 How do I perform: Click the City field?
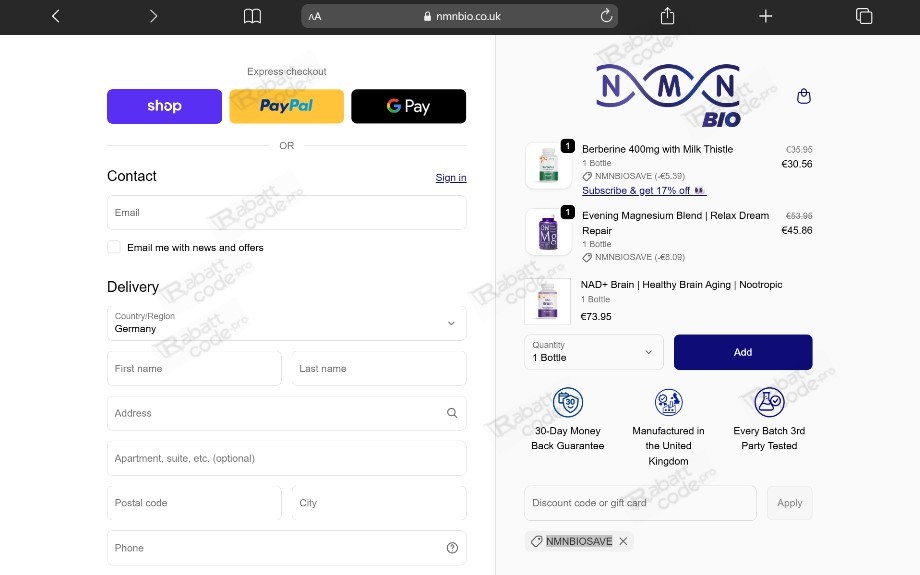coord(379,503)
